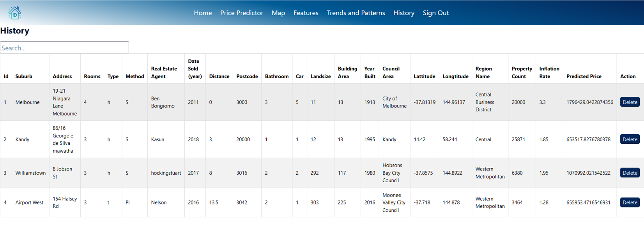
Task: Go to Price Predictor page
Action: tap(241, 13)
